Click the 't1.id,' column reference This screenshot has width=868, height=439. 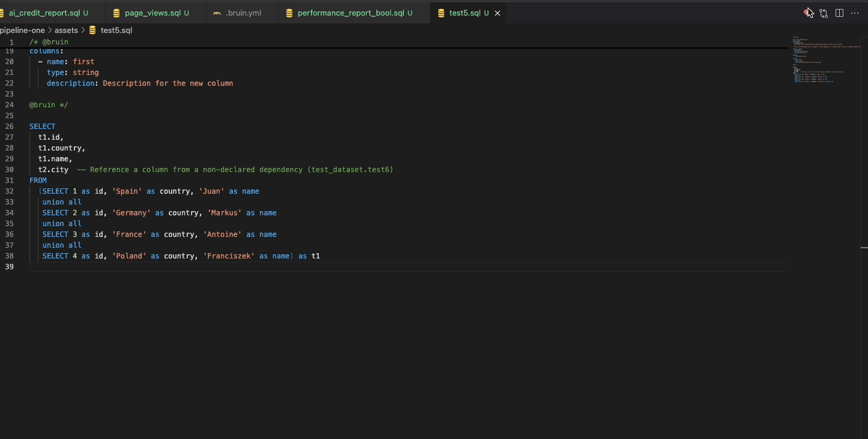pos(50,137)
